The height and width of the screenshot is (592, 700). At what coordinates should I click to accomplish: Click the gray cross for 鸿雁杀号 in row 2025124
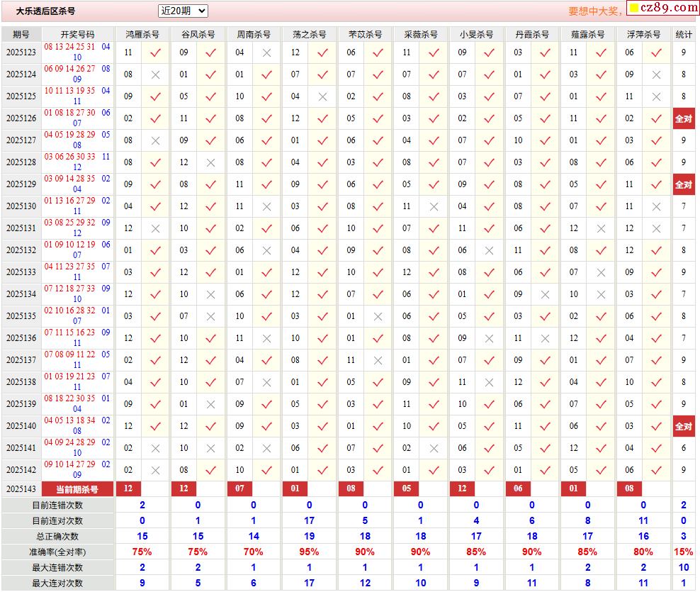pyautogui.click(x=155, y=74)
